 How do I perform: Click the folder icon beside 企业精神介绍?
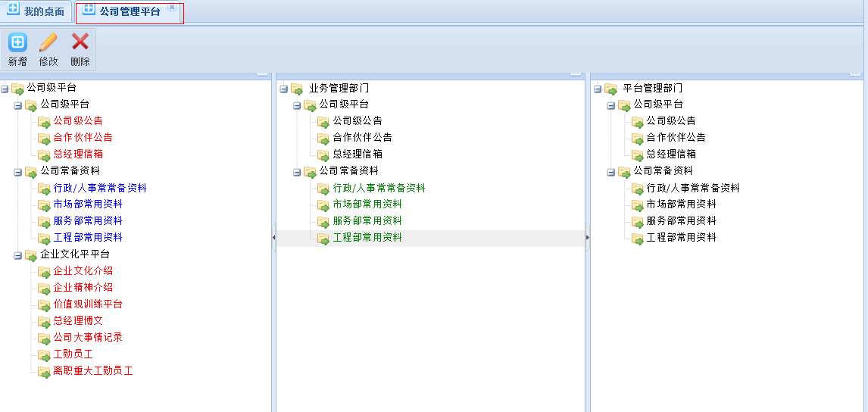[44, 288]
